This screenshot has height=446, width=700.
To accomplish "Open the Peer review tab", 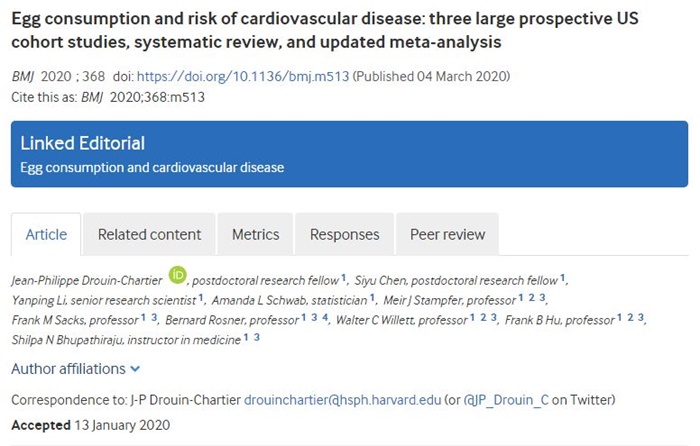I will (449, 235).
